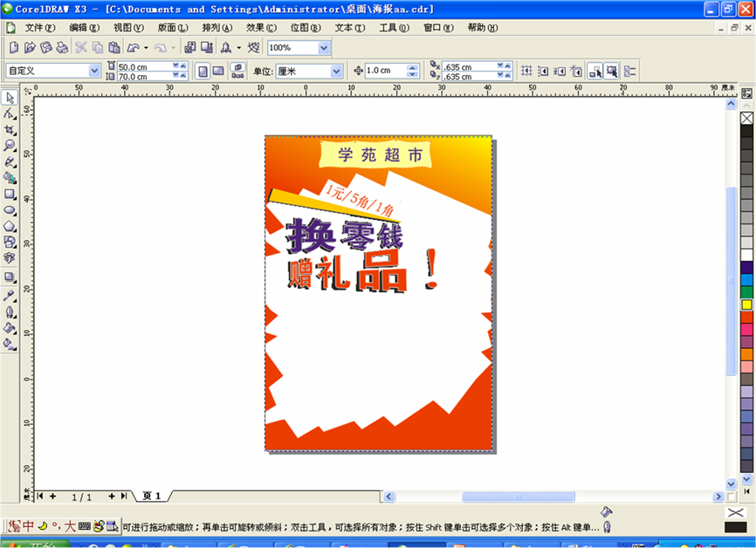Click the Paste clipboard icon
The image size is (756, 548).
113,48
